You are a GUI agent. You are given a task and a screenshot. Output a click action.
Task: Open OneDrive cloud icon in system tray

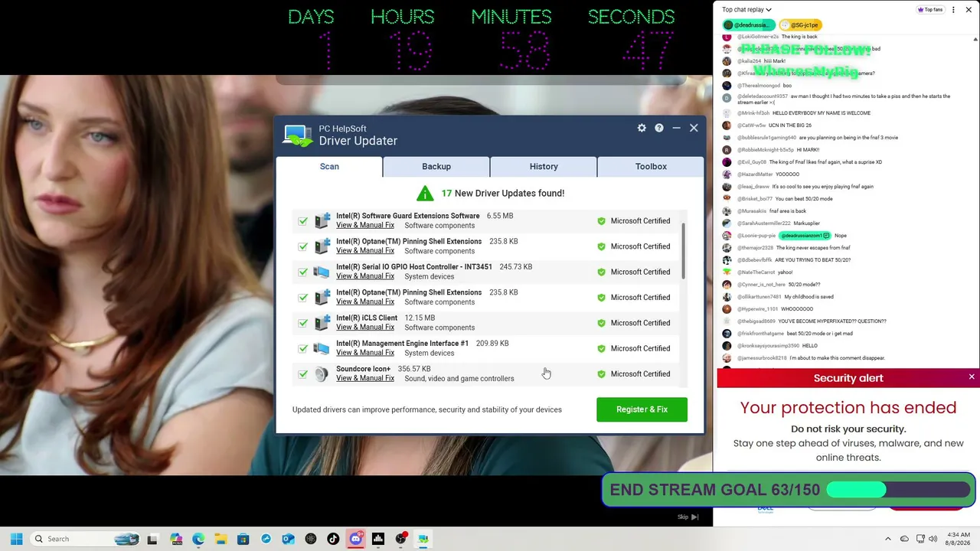click(x=904, y=539)
